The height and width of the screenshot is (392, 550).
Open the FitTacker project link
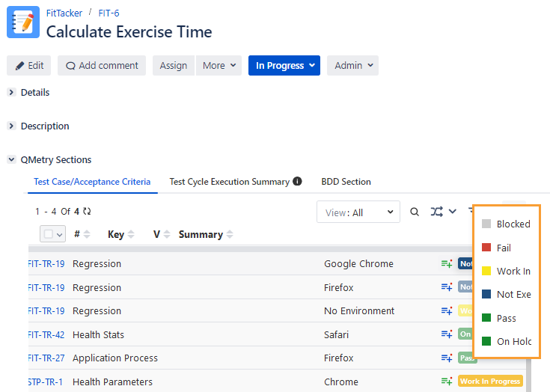(x=64, y=13)
